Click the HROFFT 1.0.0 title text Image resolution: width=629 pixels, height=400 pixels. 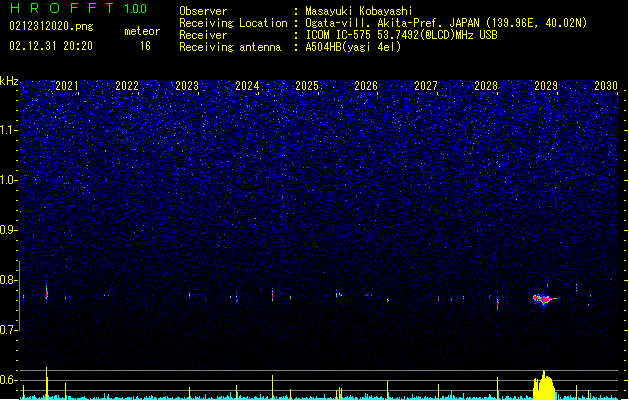click(x=78, y=8)
